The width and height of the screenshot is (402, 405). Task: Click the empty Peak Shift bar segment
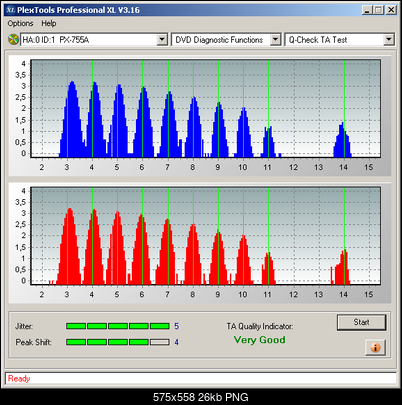tap(160, 342)
